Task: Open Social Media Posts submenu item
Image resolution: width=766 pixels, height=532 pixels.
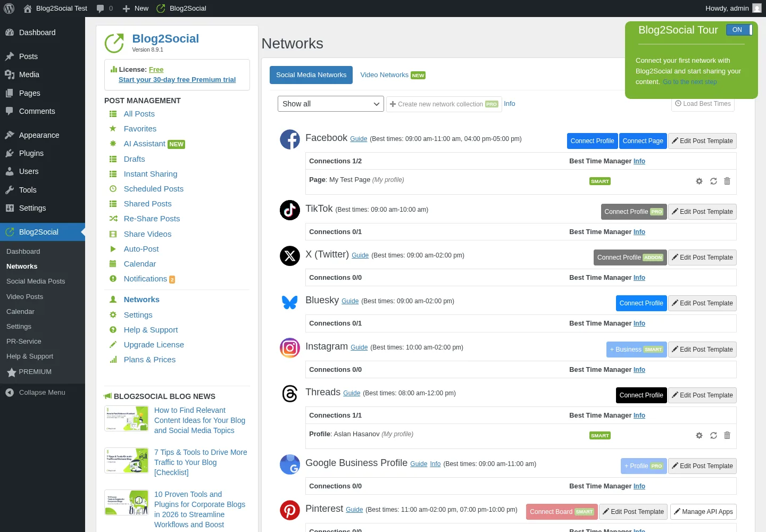Action: click(x=36, y=281)
